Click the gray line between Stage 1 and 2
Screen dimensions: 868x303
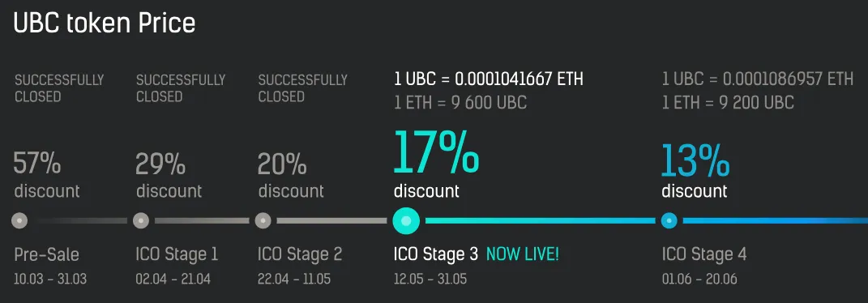(x=202, y=221)
